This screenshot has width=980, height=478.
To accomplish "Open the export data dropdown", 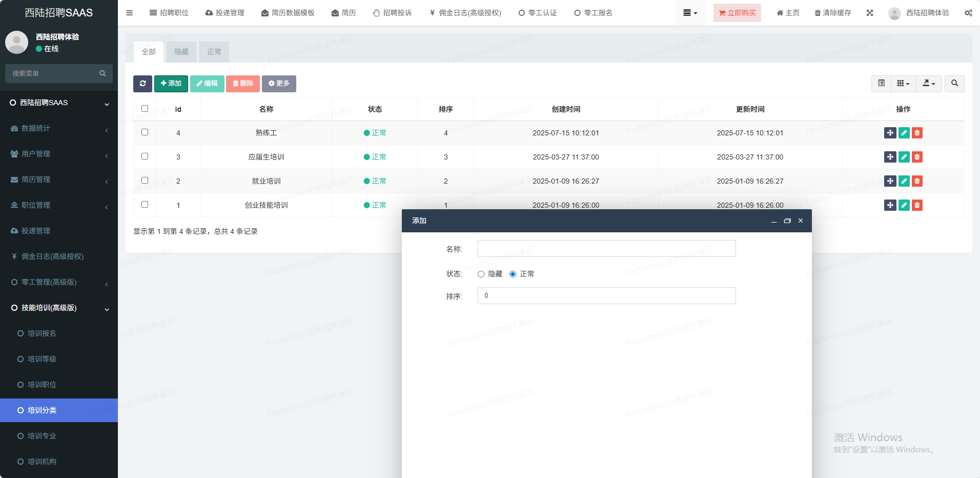I will click(x=929, y=84).
